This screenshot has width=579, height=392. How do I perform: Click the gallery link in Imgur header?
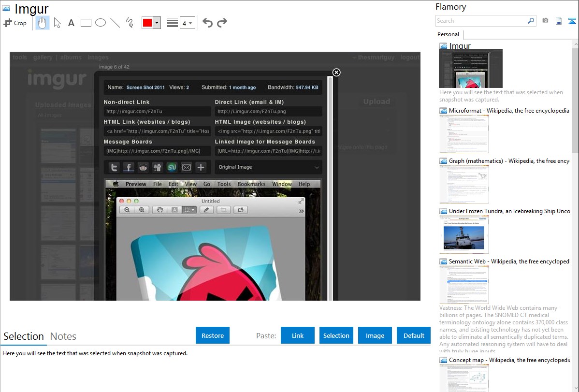coord(43,57)
